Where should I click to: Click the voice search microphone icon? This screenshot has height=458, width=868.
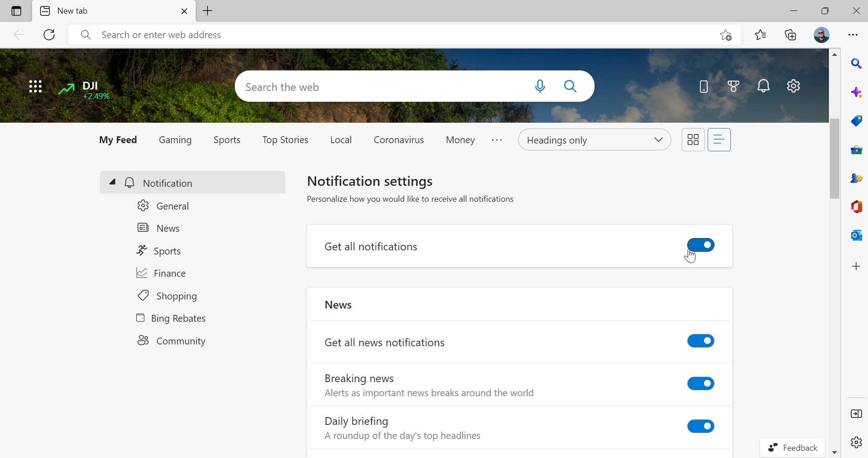click(x=541, y=86)
